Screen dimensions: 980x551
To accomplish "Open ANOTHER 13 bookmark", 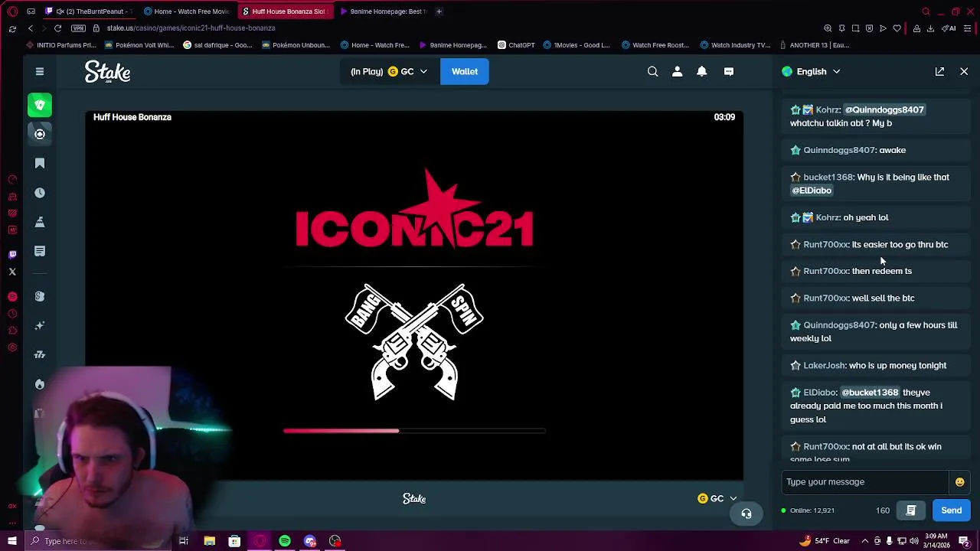I will pos(814,45).
